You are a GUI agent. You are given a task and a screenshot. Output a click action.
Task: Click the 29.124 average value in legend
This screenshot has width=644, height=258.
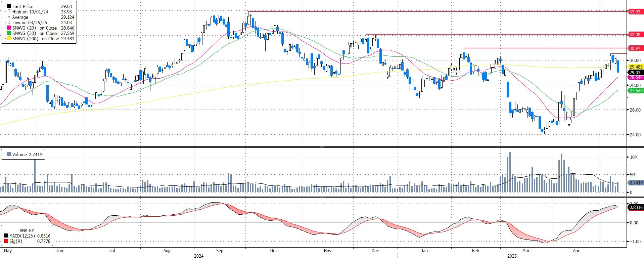pos(67,17)
